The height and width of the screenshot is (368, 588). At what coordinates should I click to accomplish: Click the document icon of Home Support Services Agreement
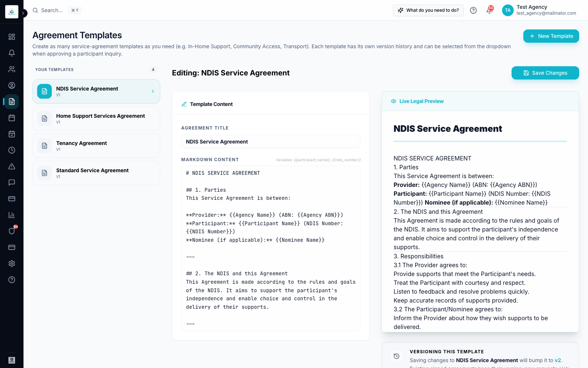[x=44, y=118]
